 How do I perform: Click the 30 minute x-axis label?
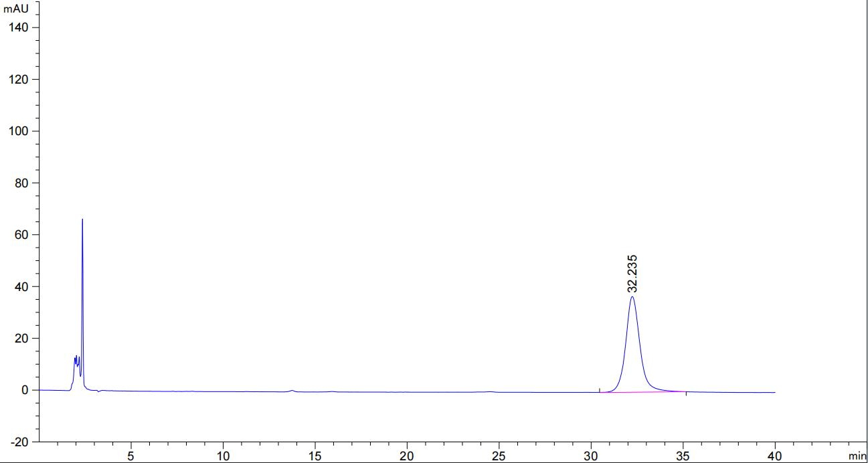(591, 456)
